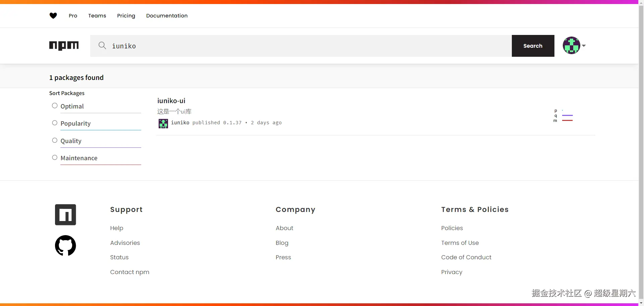Open the user avatar account menu
Image resolution: width=644 pixels, height=306 pixels.
(572, 45)
